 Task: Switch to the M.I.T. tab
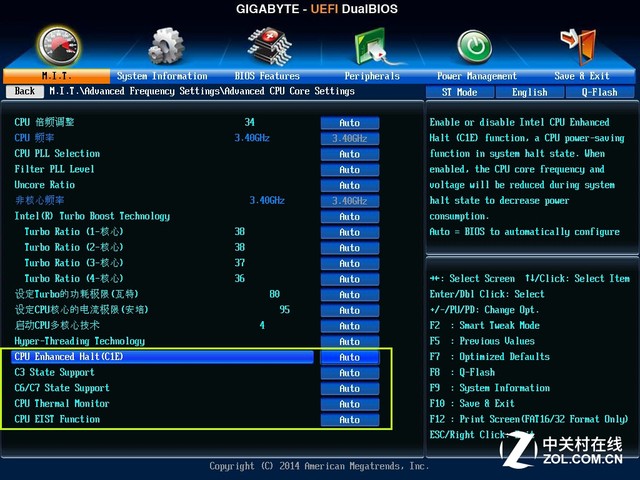tap(56, 76)
